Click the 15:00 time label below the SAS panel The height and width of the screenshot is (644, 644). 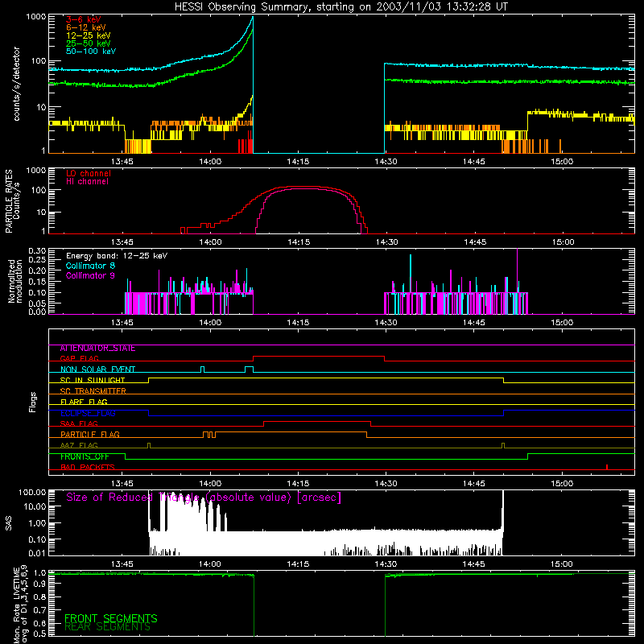point(561,564)
